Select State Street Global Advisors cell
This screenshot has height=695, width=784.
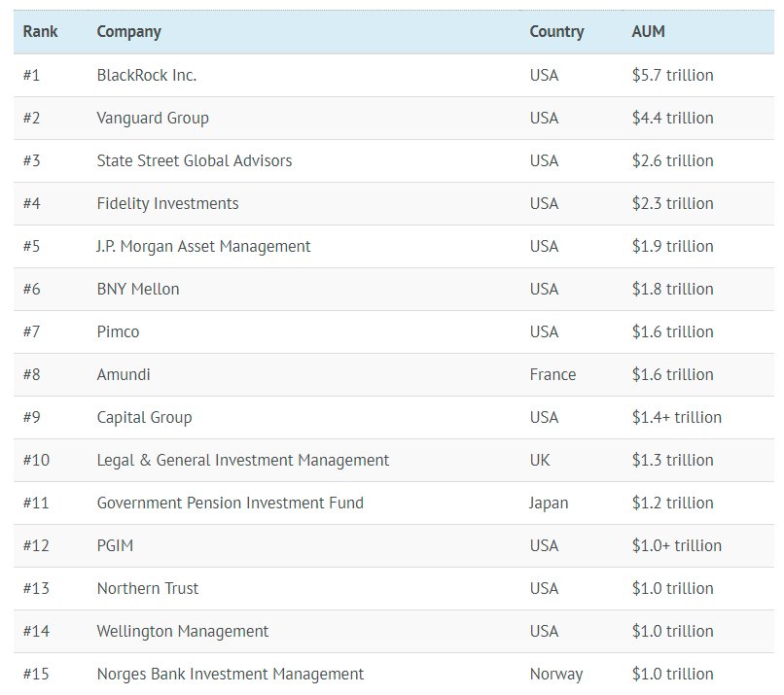194,161
